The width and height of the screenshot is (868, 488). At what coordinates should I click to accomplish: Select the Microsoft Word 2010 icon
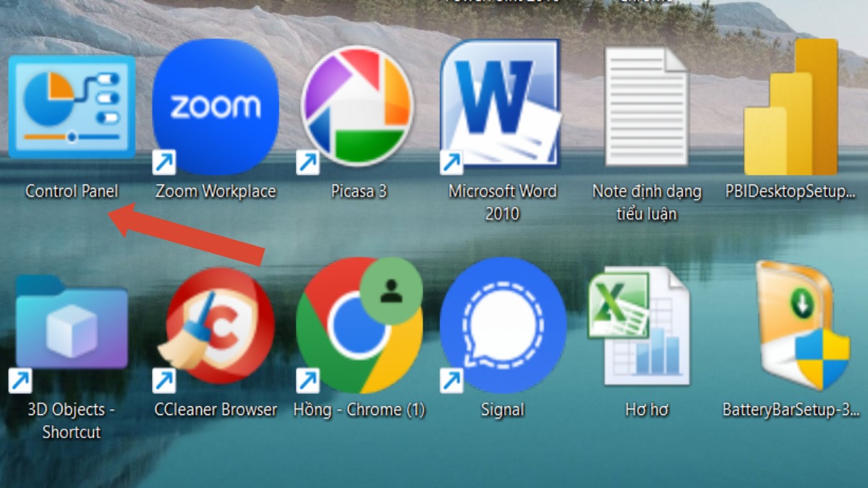coord(501,106)
